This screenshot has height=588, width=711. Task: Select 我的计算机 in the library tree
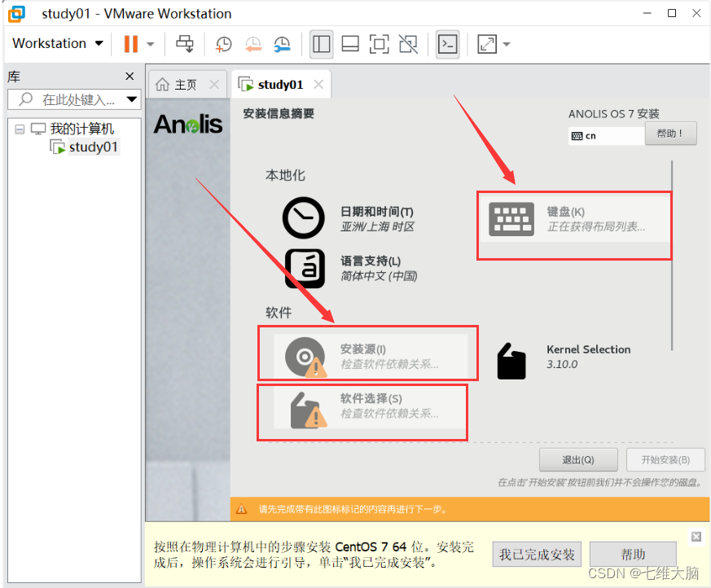tap(81, 129)
